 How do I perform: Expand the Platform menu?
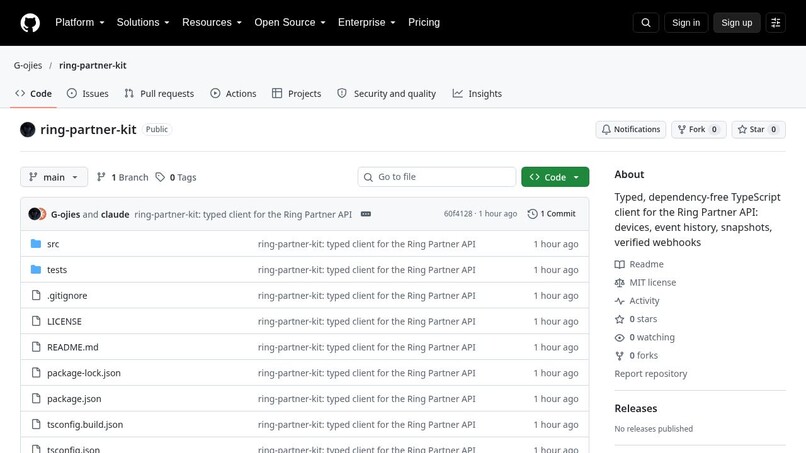click(80, 23)
